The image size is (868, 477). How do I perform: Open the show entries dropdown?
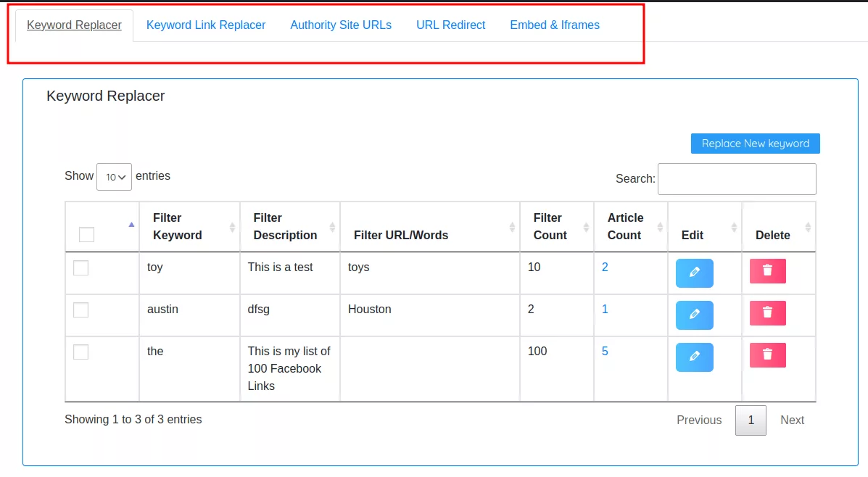click(x=114, y=177)
